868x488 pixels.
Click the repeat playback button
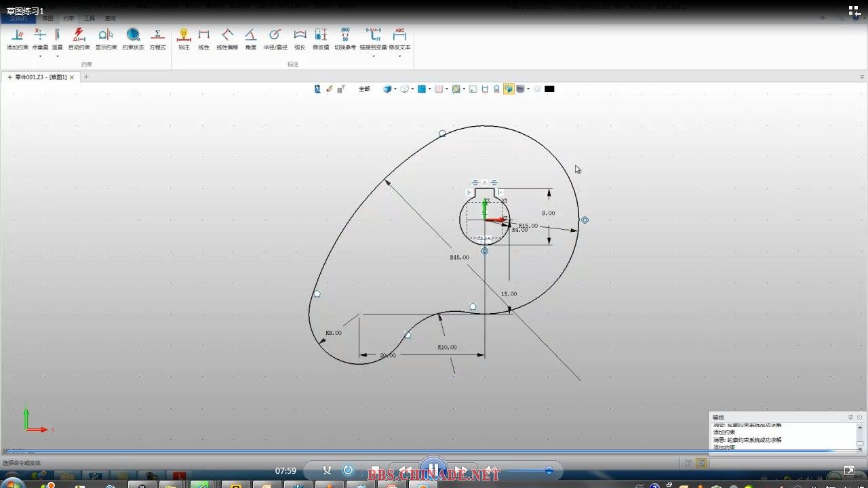pos(348,470)
